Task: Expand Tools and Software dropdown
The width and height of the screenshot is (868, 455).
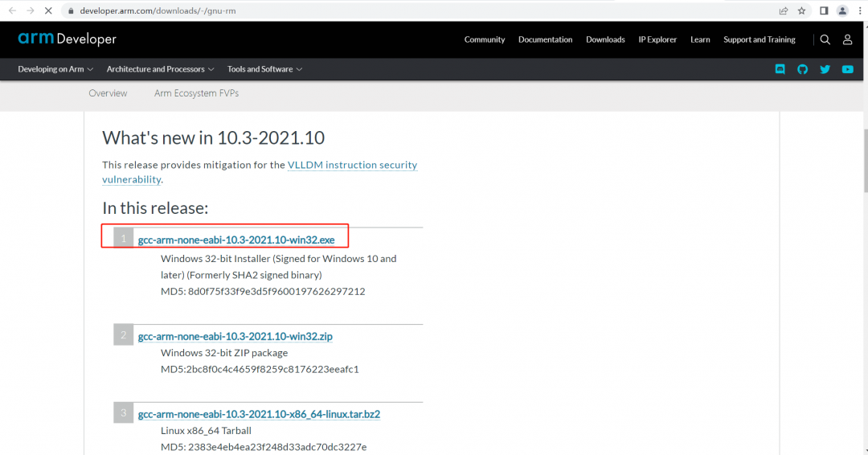Action: point(264,69)
